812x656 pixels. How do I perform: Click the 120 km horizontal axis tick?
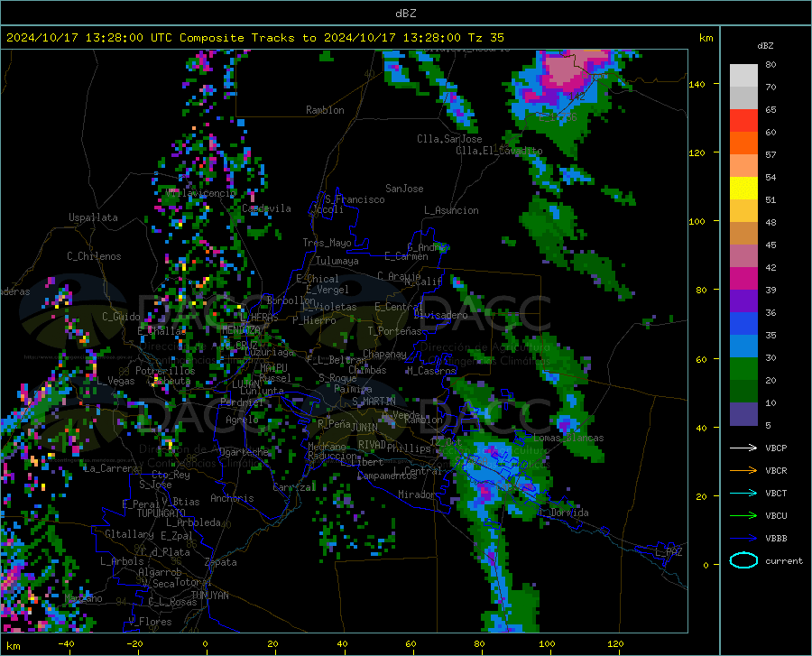615,643
